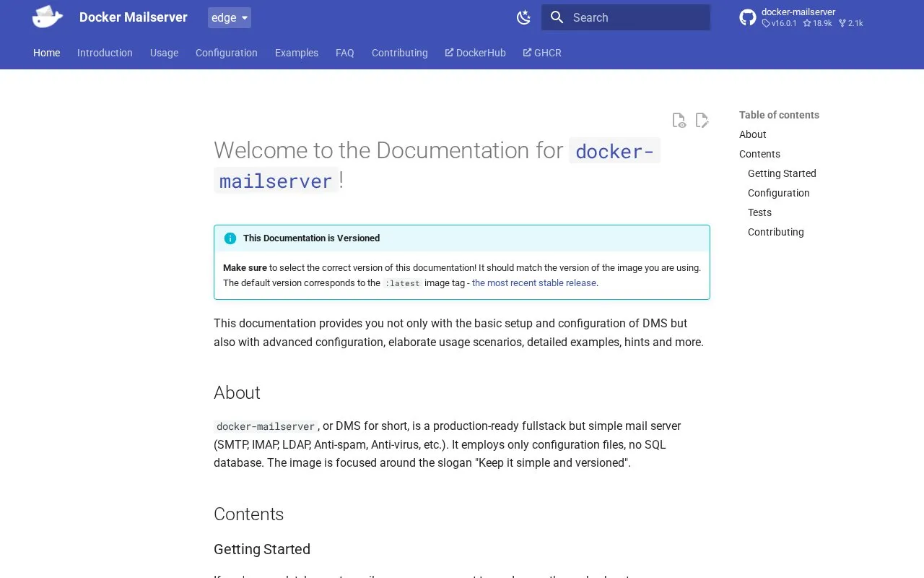
Task: Open the Introduction tab
Action: 105,53
